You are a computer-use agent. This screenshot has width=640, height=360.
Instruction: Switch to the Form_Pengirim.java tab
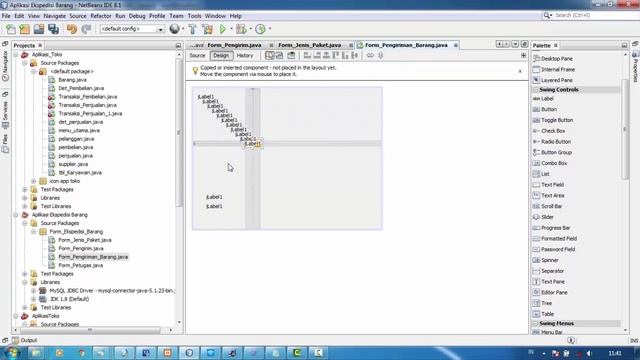pyautogui.click(x=234, y=45)
